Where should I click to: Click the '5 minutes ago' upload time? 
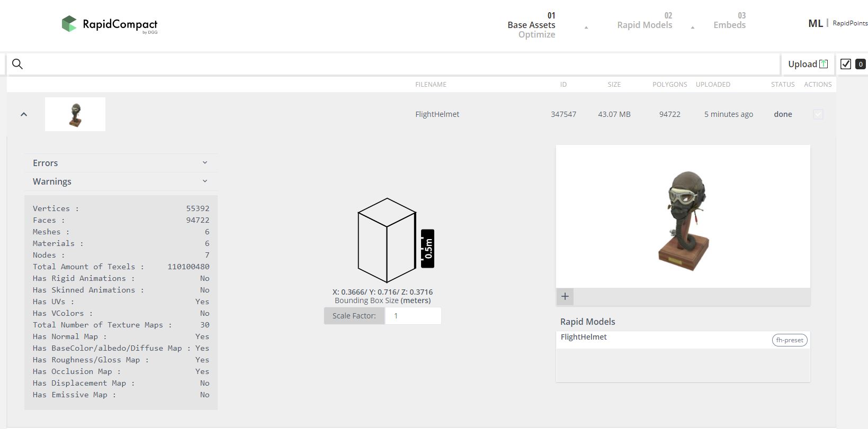(x=729, y=114)
